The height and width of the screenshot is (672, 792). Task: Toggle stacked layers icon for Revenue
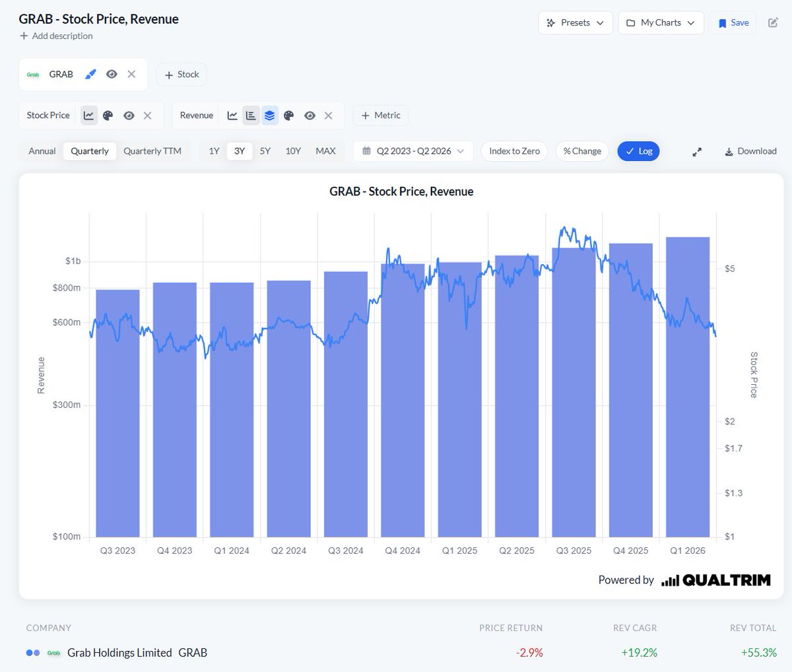[x=269, y=116]
